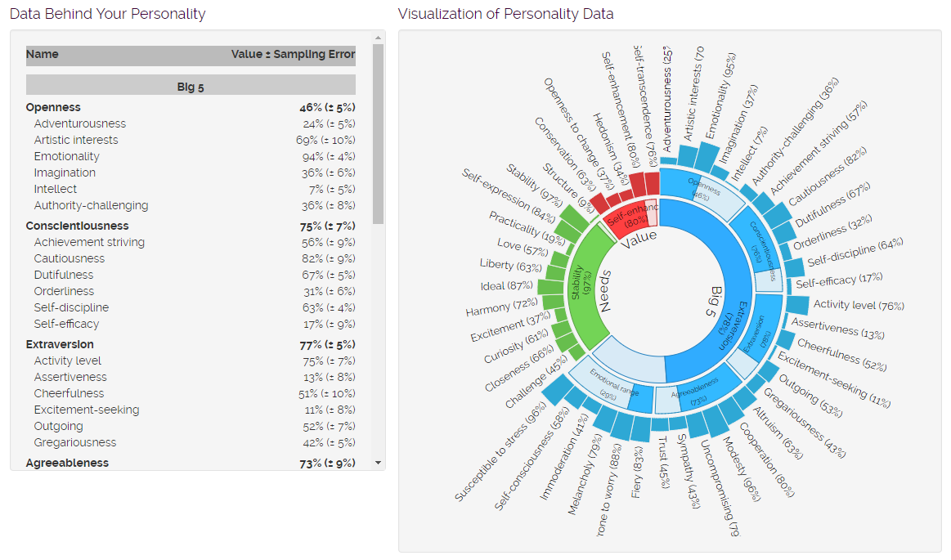The height and width of the screenshot is (560, 951).
Task: Click the Imagination table row
Action: [x=191, y=172]
